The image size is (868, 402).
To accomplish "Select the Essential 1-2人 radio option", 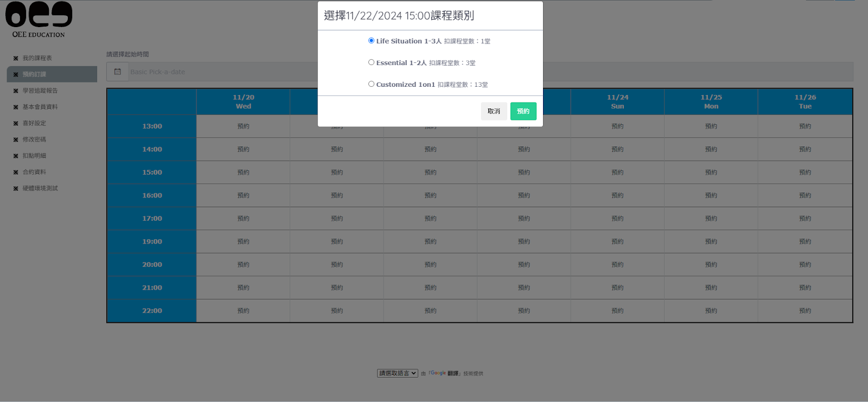I will click(x=372, y=62).
